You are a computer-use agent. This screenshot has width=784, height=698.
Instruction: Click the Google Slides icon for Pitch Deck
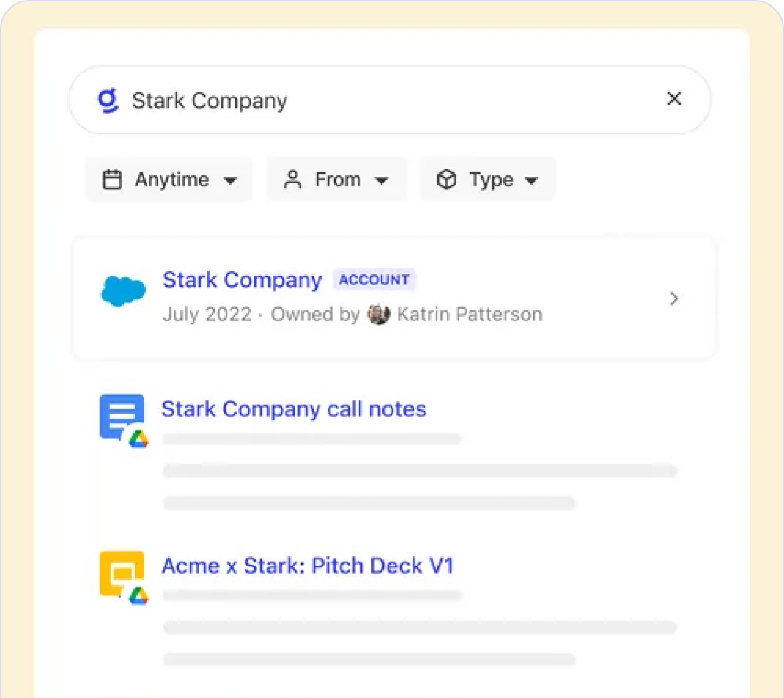[x=124, y=577]
